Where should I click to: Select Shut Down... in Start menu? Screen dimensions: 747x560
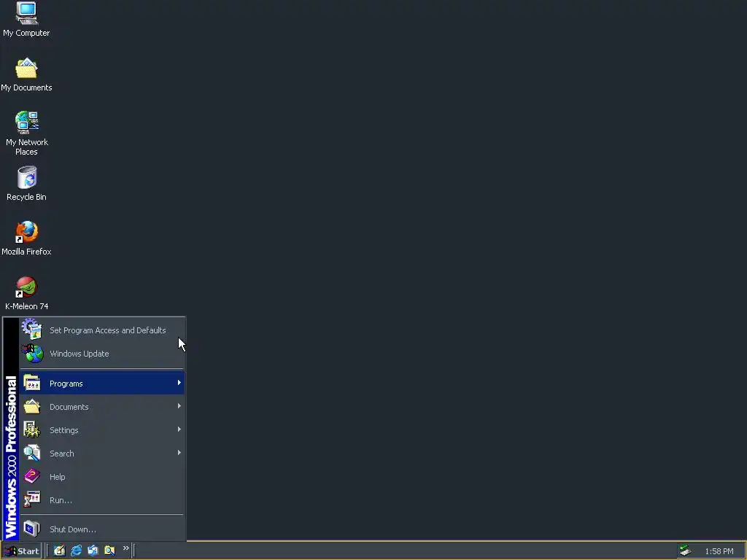102,529
